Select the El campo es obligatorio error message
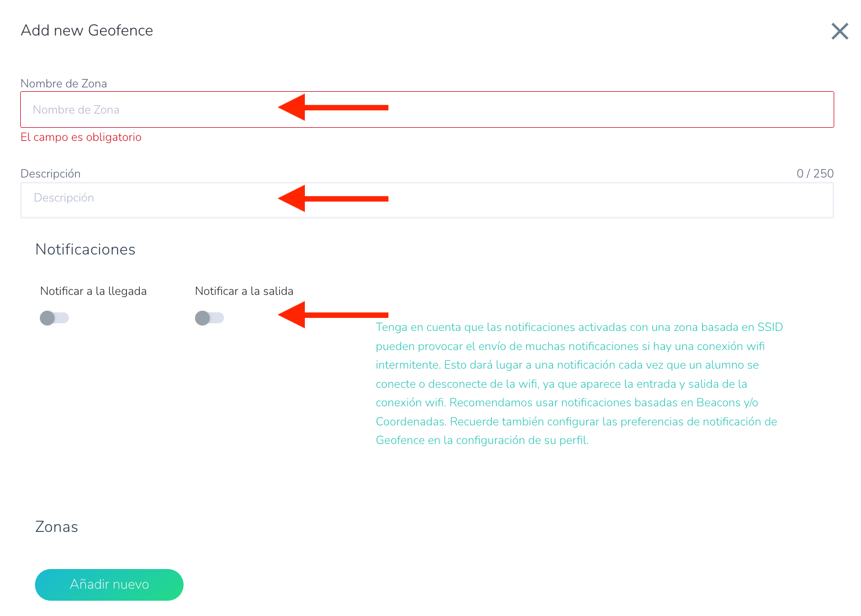Image resolution: width=861 pixels, height=616 pixels. tap(81, 137)
